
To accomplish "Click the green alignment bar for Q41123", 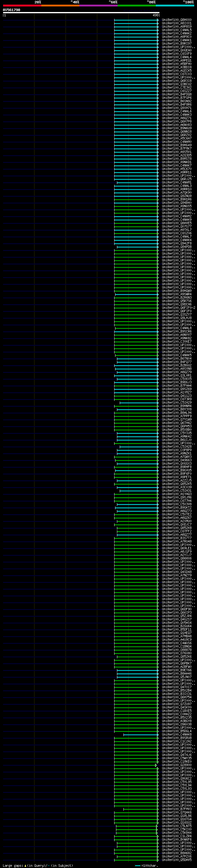I will tap(136, 396).
